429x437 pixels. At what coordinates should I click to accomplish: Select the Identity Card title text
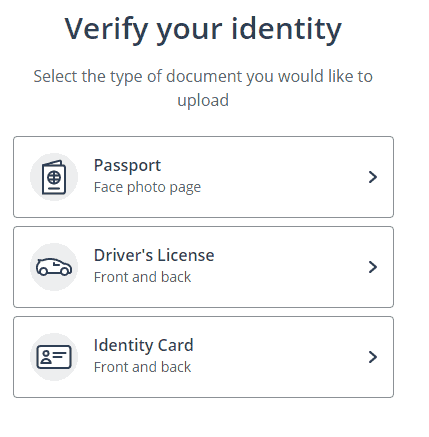(x=144, y=345)
